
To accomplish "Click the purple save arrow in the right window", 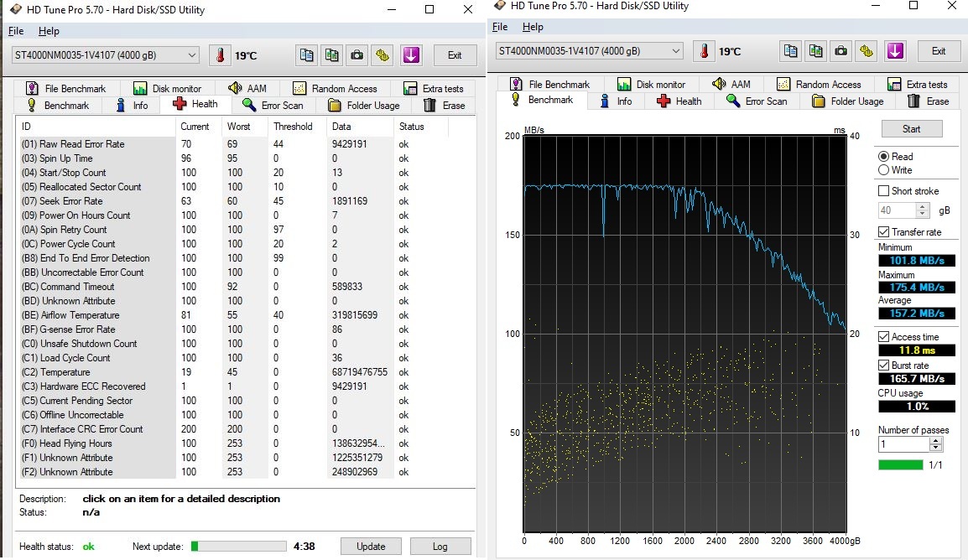I will point(894,51).
